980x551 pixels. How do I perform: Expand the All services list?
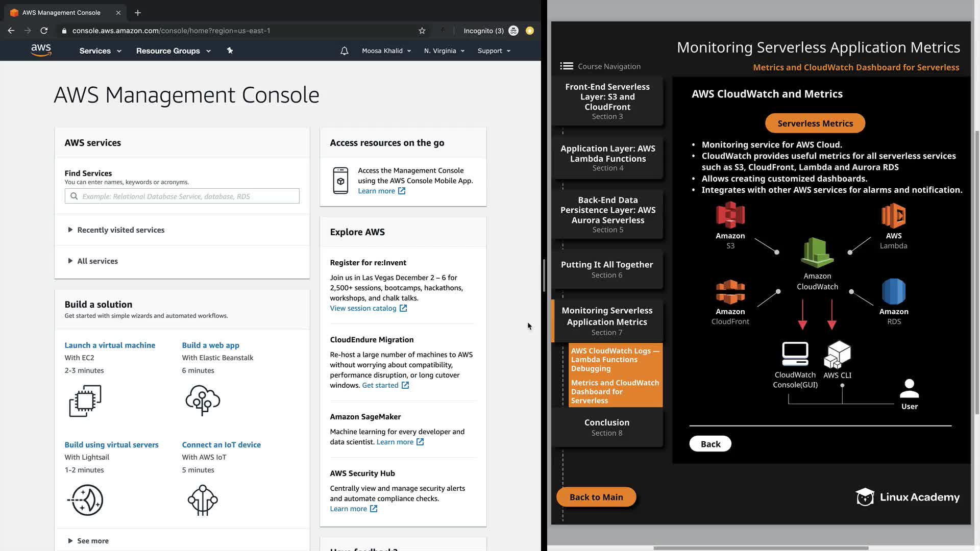(x=97, y=261)
